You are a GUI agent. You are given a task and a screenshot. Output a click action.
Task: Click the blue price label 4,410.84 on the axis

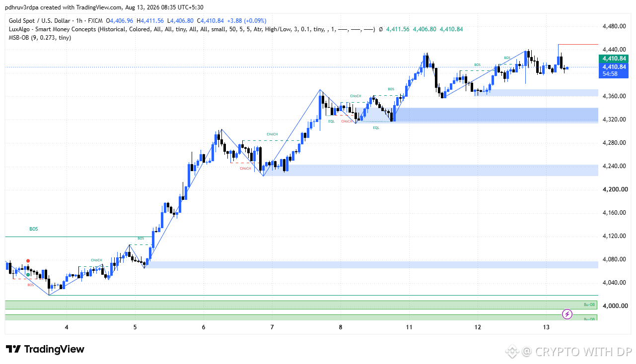pyautogui.click(x=614, y=67)
